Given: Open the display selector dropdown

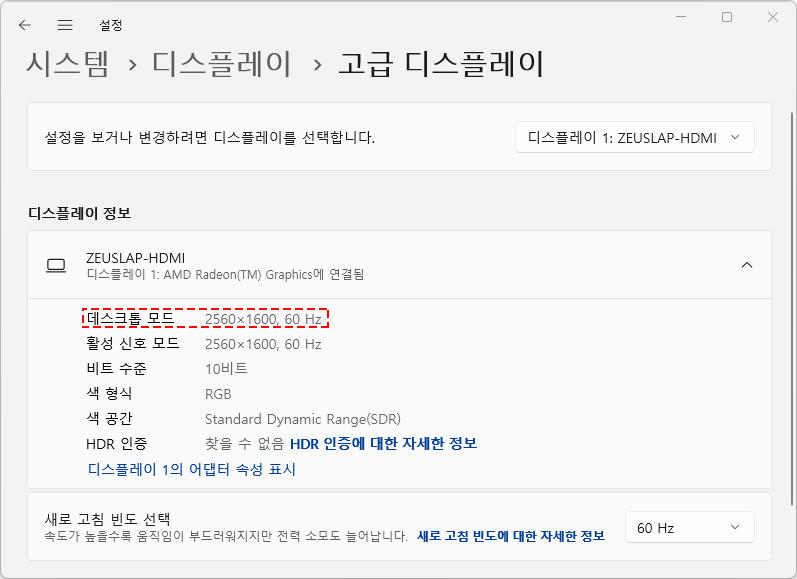Looking at the screenshot, I should point(634,137).
